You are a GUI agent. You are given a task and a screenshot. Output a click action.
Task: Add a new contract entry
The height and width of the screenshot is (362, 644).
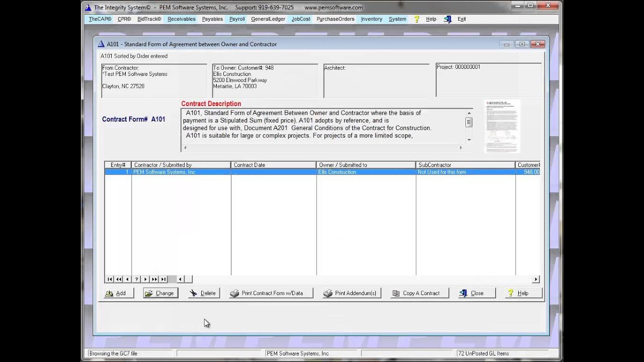(119, 293)
